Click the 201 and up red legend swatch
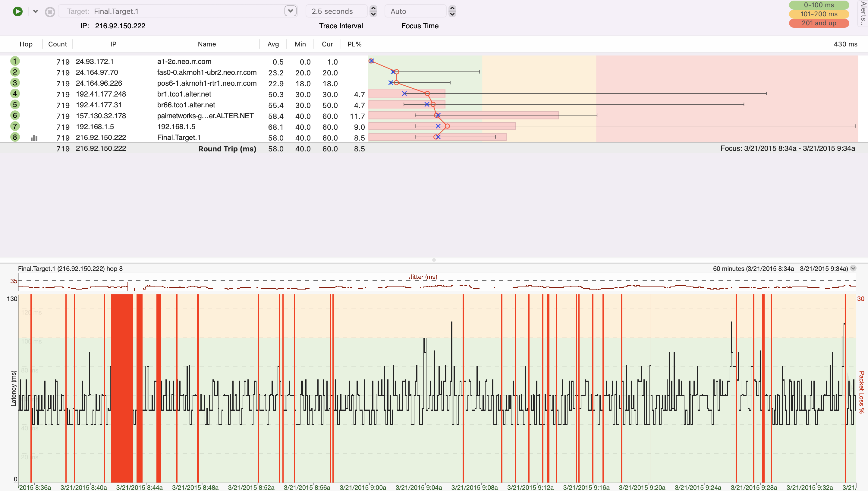Viewport: 868px width, 491px height. click(x=819, y=23)
